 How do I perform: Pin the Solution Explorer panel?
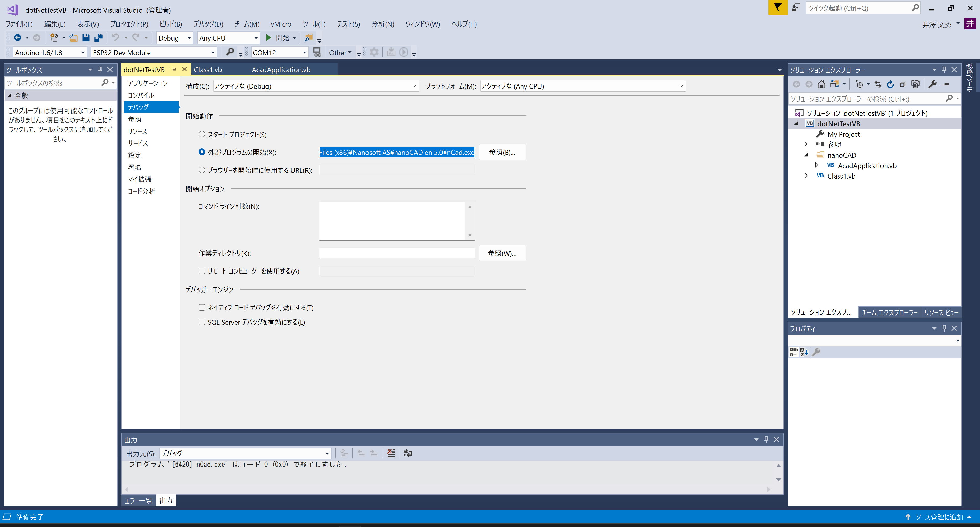[944, 70]
